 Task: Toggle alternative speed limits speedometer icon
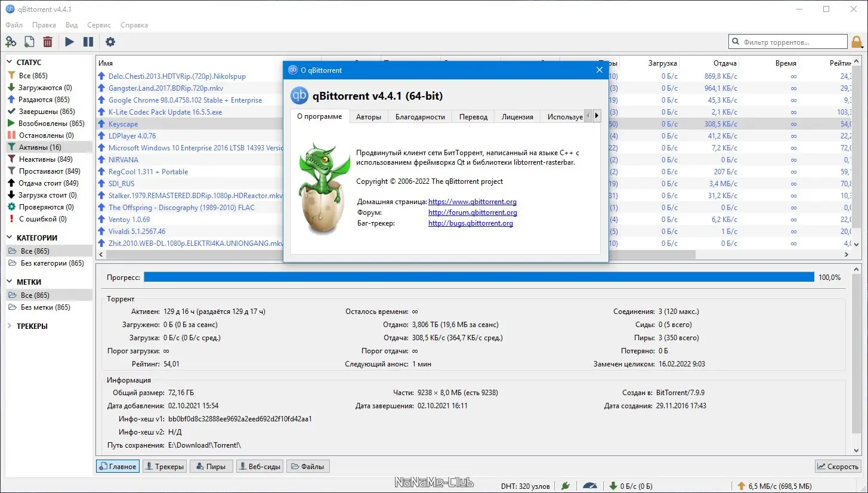point(590,485)
